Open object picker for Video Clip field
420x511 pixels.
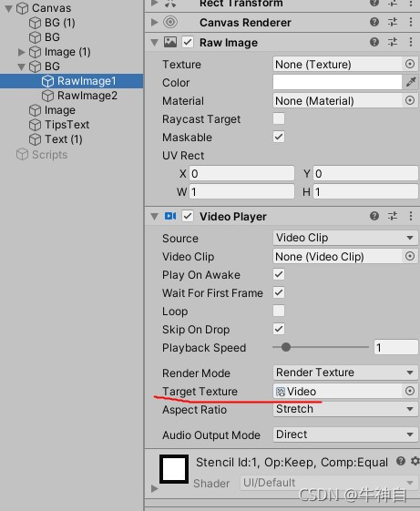410,256
